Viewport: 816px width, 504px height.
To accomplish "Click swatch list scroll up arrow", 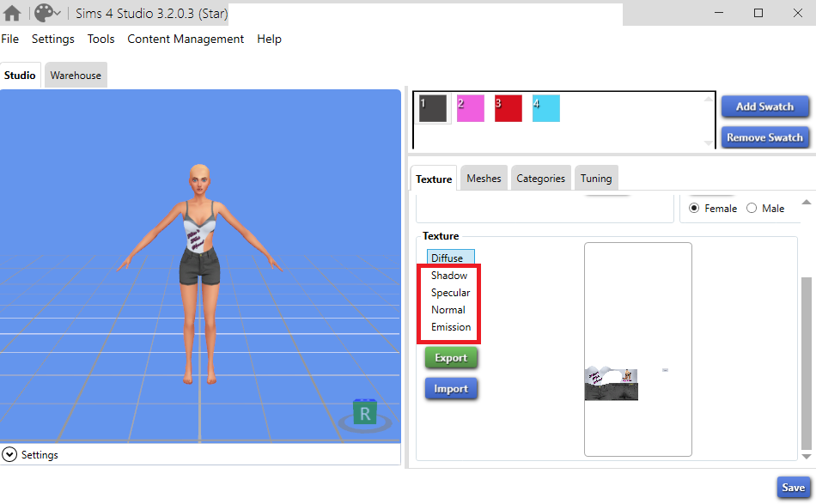I will pyautogui.click(x=709, y=99).
